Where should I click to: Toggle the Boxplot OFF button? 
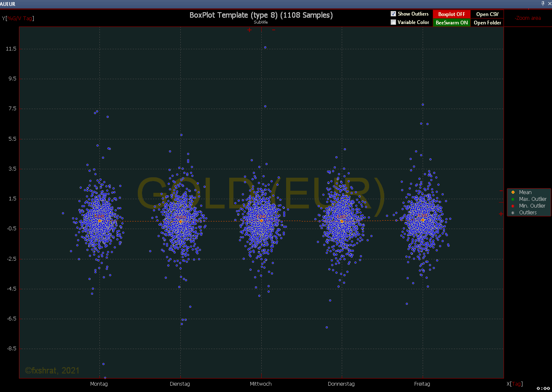tap(451, 14)
